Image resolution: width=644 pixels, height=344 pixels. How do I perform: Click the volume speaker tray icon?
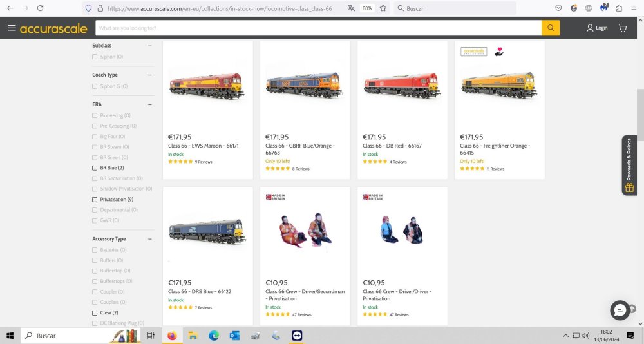pos(586,336)
